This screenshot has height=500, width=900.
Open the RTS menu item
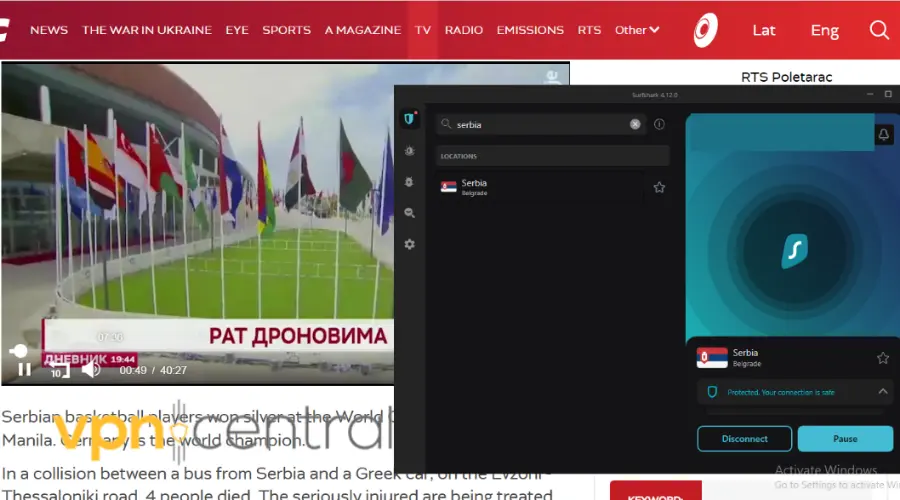[589, 30]
